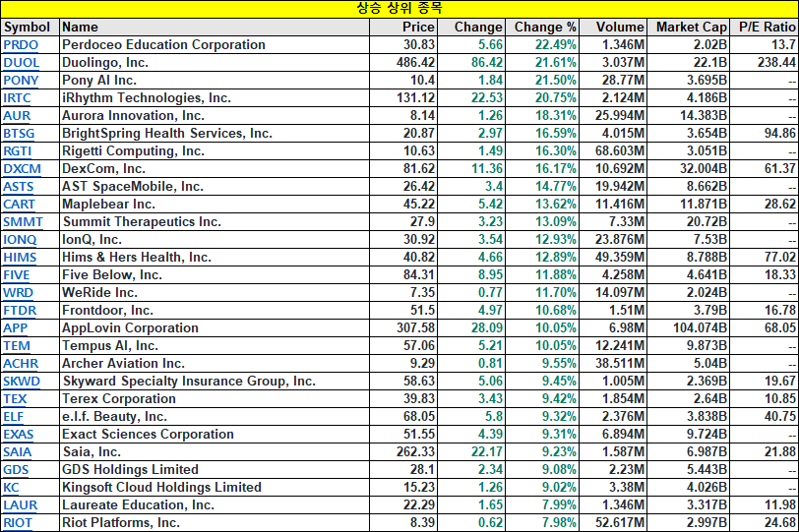The image size is (799, 532).
Task: Open the SKWD ticker link
Action: [x=22, y=381]
